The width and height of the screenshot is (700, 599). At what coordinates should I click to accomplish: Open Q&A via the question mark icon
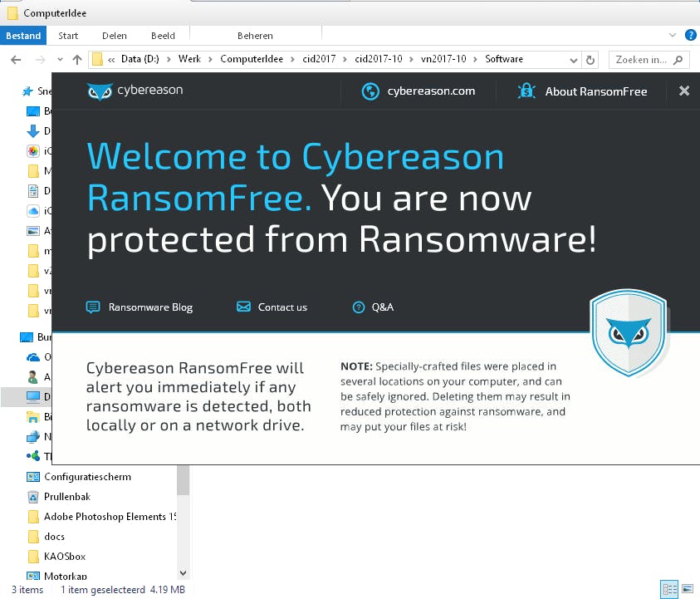[358, 307]
